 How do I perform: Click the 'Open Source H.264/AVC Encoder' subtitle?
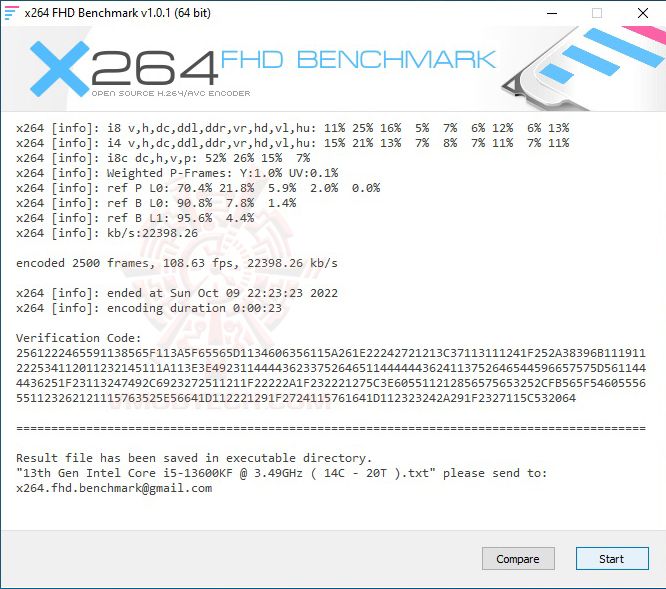coord(171,93)
